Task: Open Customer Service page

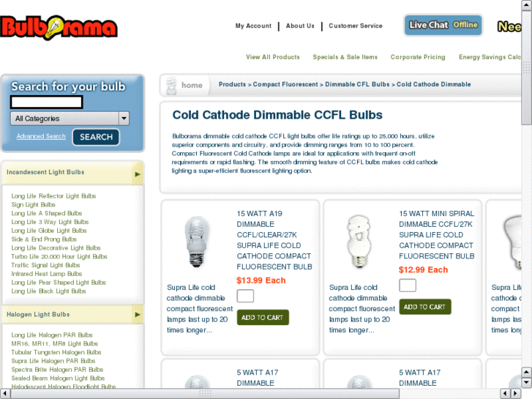Action: [x=356, y=26]
